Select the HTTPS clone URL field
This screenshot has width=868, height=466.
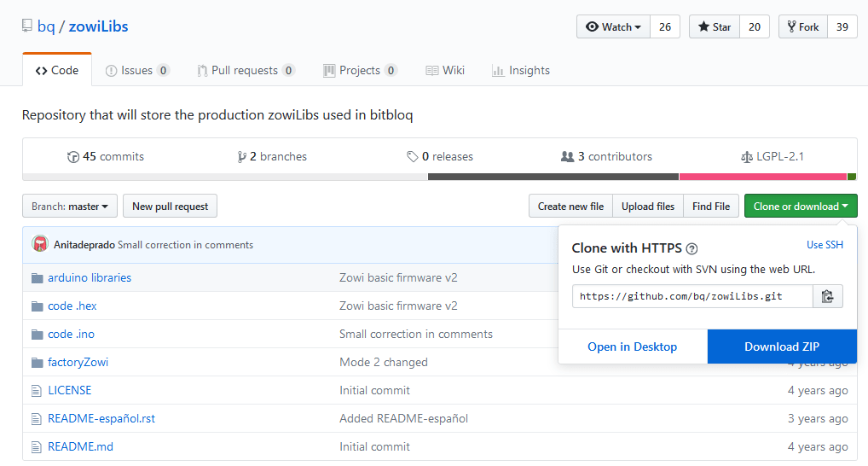pyautogui.click(x=692, y=296)
